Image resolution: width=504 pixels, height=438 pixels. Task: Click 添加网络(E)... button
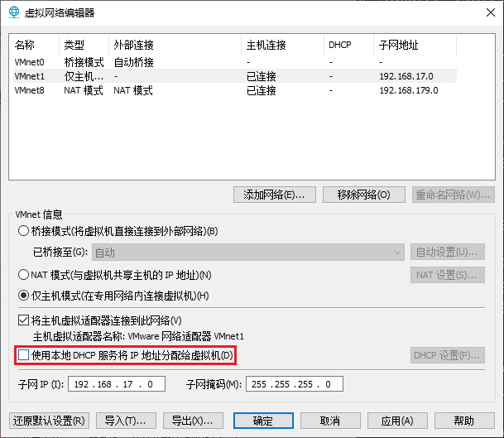[275, 195]
